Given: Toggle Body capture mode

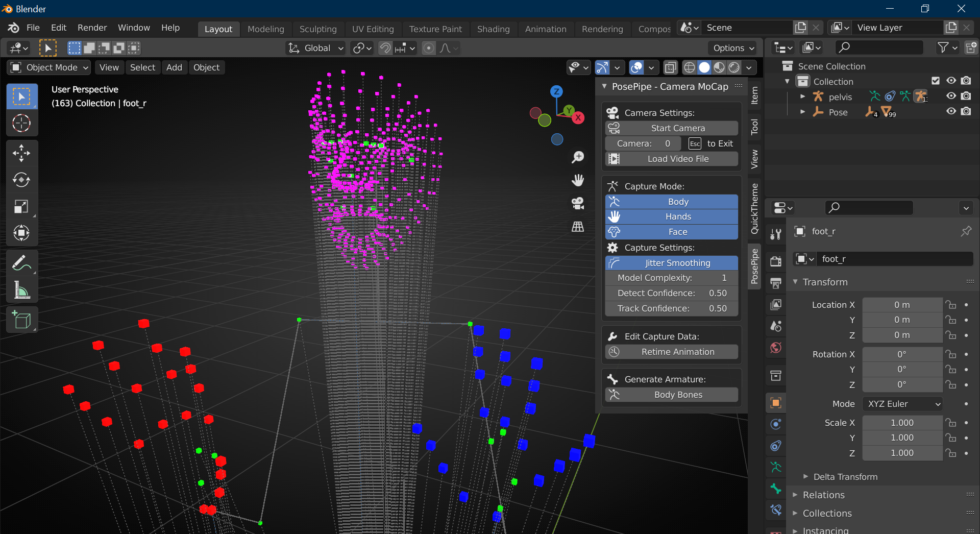Looking at the screenshot, I should point(671,202).
